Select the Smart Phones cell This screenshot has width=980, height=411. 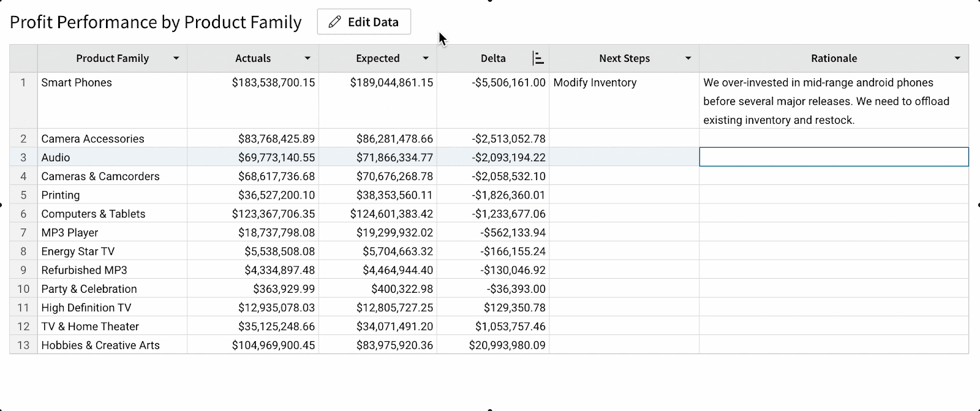coord(77,83)
